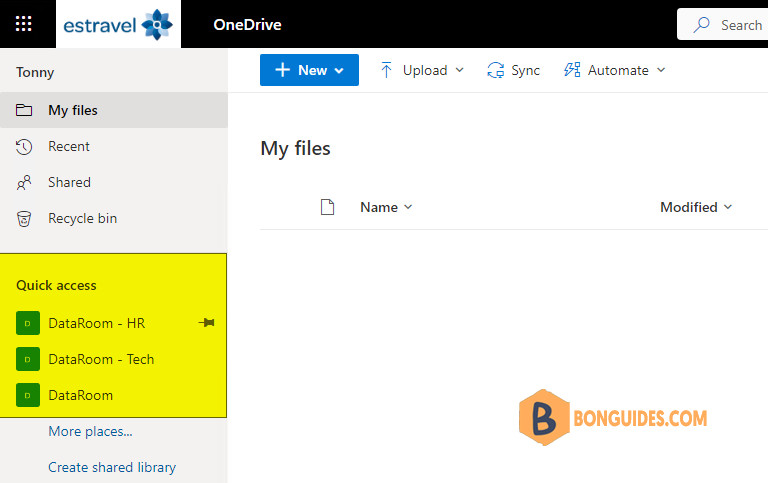The image size is (768, 483).
Task: Click the Quick access heading
Action: coord(56,285)
